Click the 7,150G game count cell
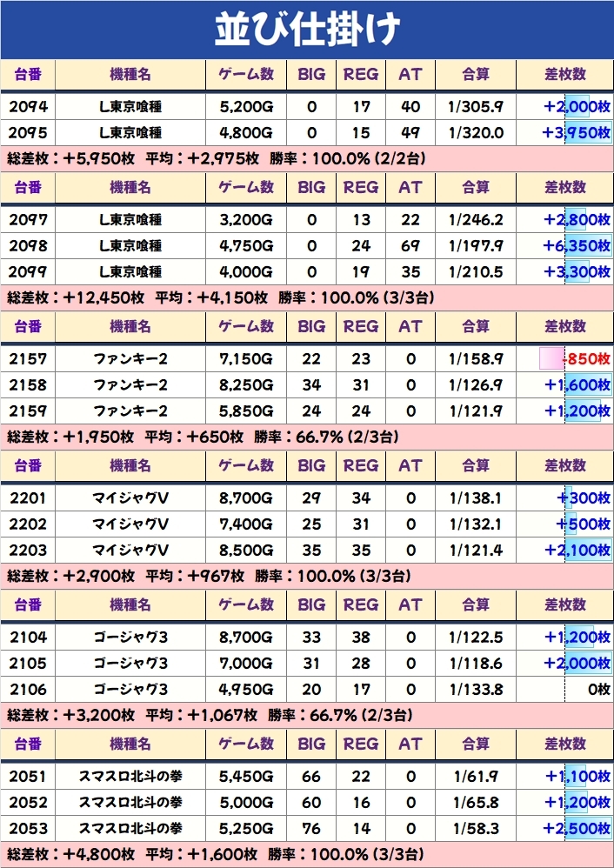Image resolution: width=614 pixels, height=868 pixels. tap(246, 359)
